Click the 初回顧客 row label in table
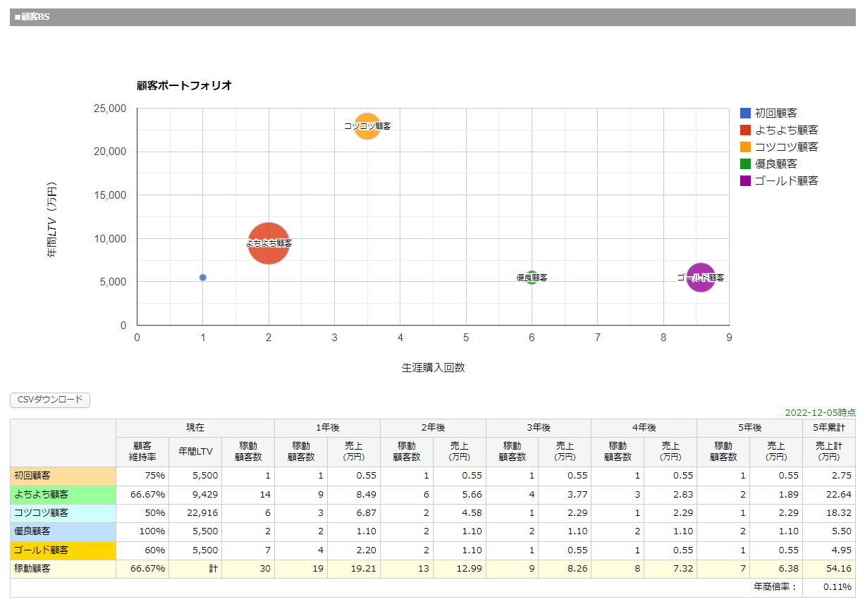The image size is (865, 616). click(63, 476)
